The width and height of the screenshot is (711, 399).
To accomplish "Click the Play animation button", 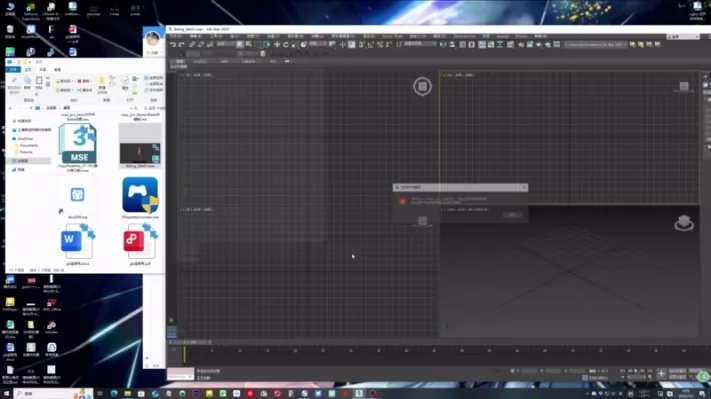I will pos(636,371).
